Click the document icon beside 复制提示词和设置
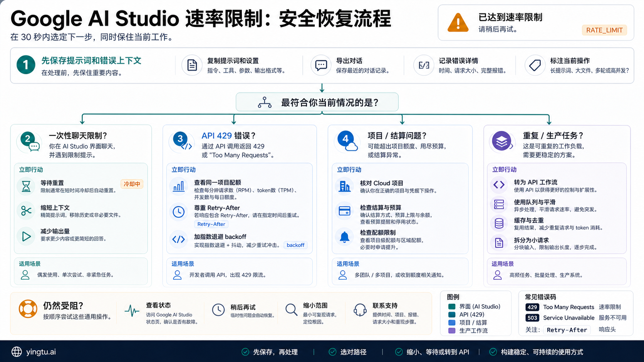Screen dimensions: 644x362 click(x=192, y=65)
